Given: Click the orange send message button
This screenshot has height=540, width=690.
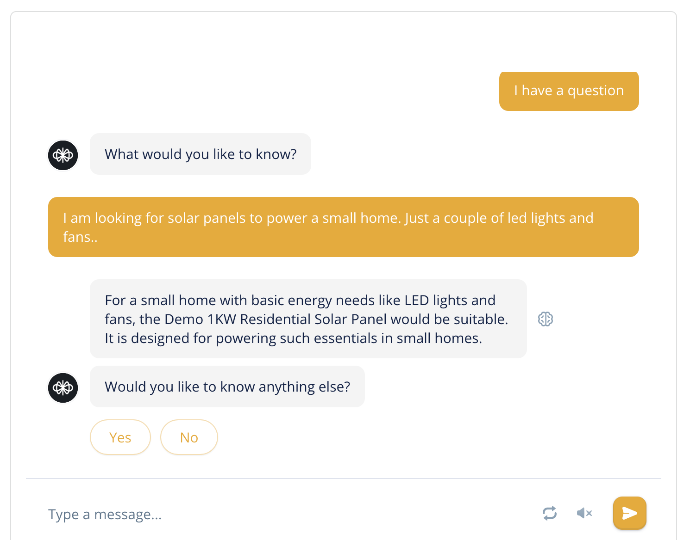Looking at the screenshot, I should coord(629,513).
